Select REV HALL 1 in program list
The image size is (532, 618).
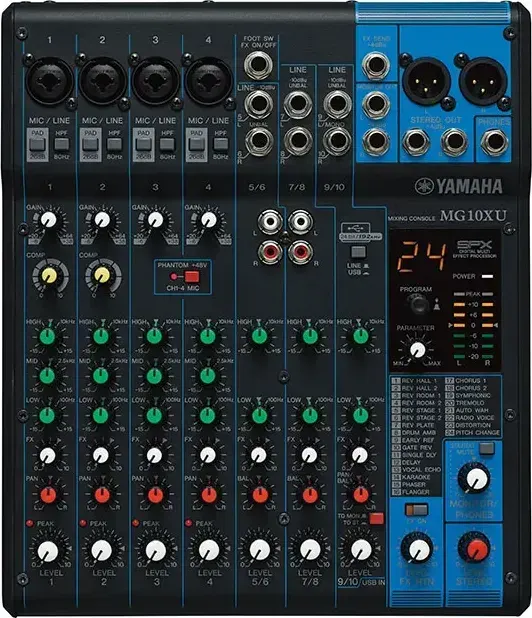coord(416,381)
